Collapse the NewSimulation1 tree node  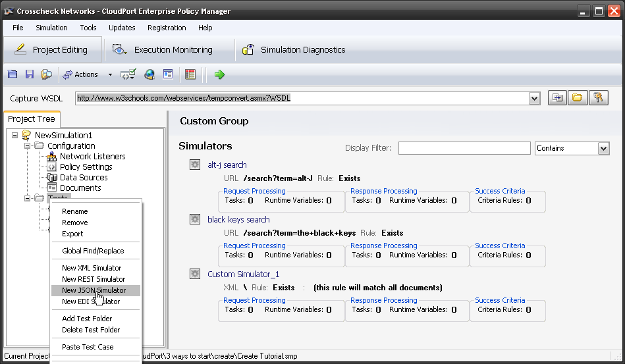14,135
